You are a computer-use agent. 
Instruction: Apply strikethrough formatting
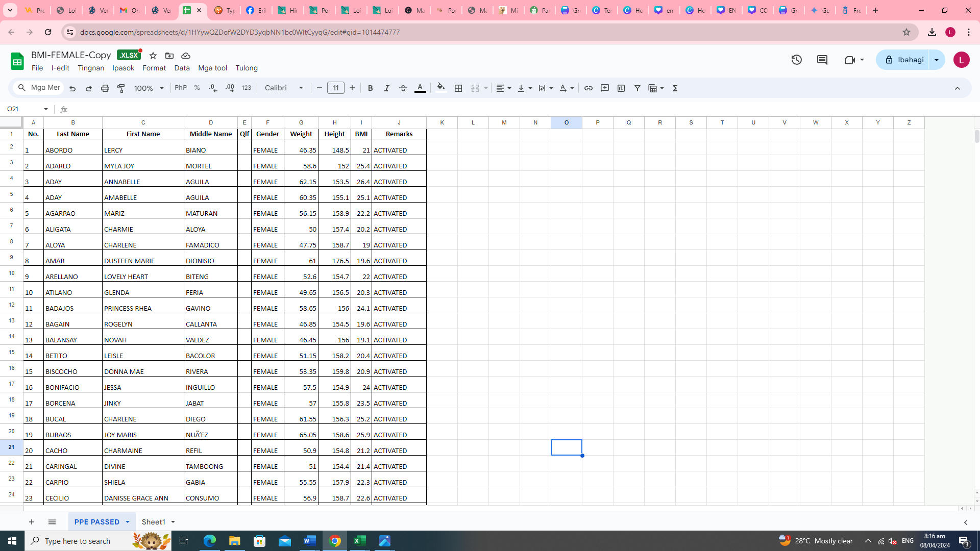[403, 88]
